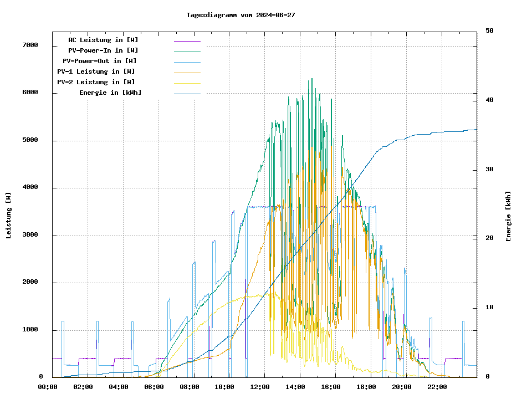Image resolution: width=532 pixels, height=399 pixels.
Task: Click the 7000 value on the power axis
Action: click(30, 45)
